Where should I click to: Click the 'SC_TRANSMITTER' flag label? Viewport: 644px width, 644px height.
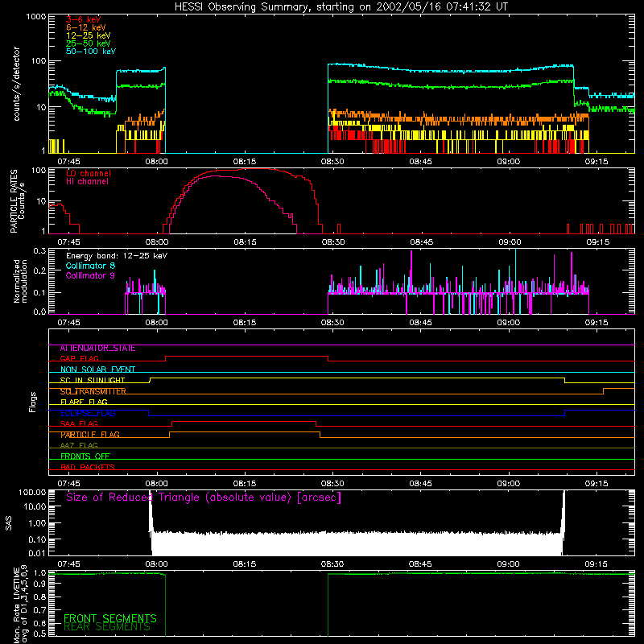pos(93,391)
